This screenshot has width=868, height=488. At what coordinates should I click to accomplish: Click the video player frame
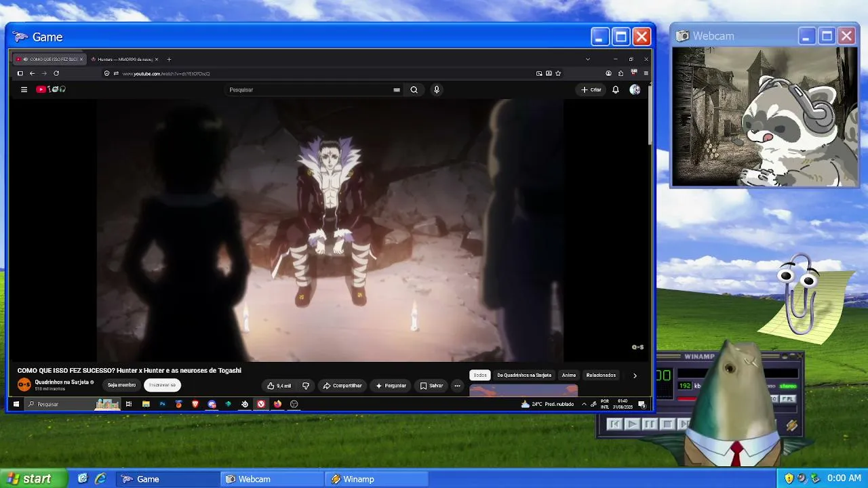click(330, 230)
